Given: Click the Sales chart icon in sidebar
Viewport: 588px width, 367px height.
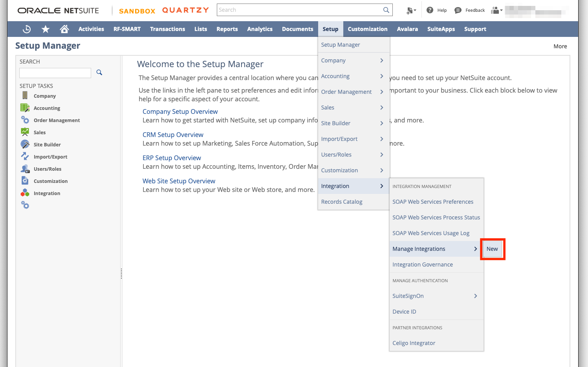Looking at the screenshot, I should tap(25, 132).
